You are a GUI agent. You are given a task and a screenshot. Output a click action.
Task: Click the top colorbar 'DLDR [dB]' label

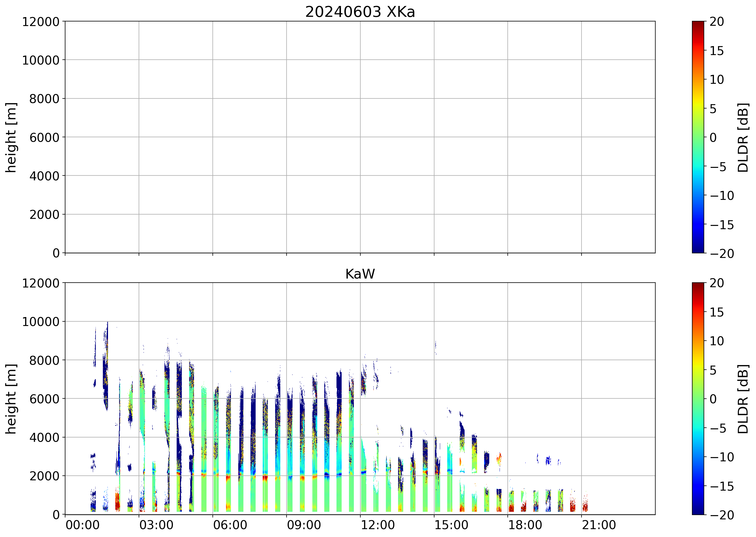(x=743, y=137)
